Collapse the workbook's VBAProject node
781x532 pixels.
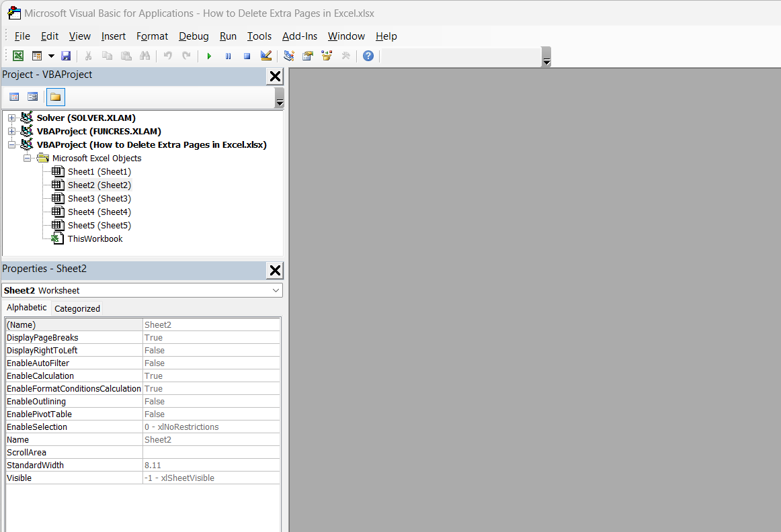click(x=11, y=145)
